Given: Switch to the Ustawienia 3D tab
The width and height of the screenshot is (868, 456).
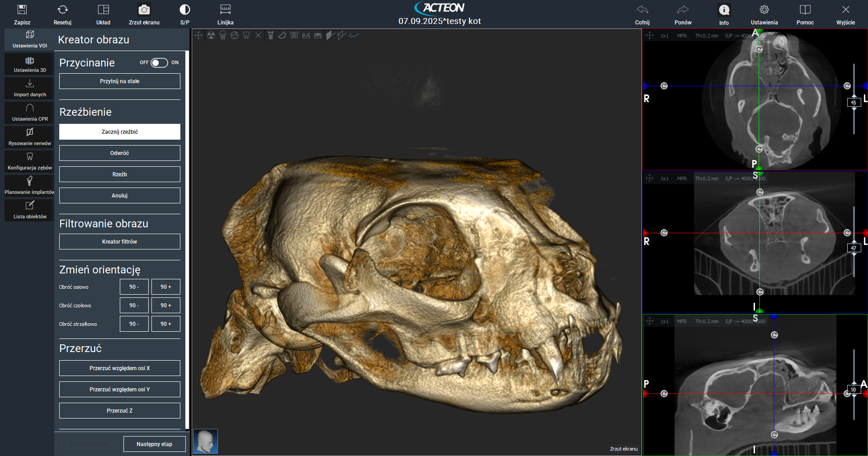Looking at the screenshot, I should click(x=30, y=64).
